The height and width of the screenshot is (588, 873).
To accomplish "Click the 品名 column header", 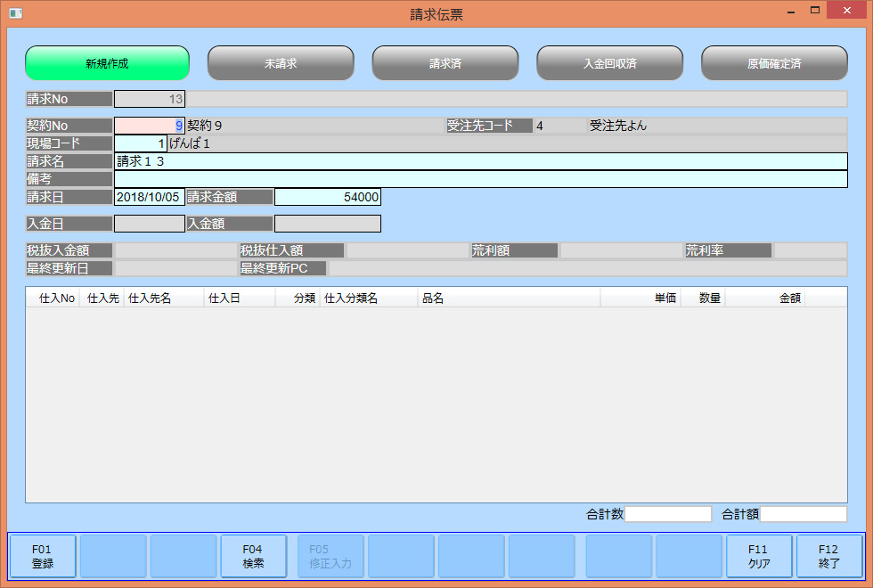I will pos(508,298).
